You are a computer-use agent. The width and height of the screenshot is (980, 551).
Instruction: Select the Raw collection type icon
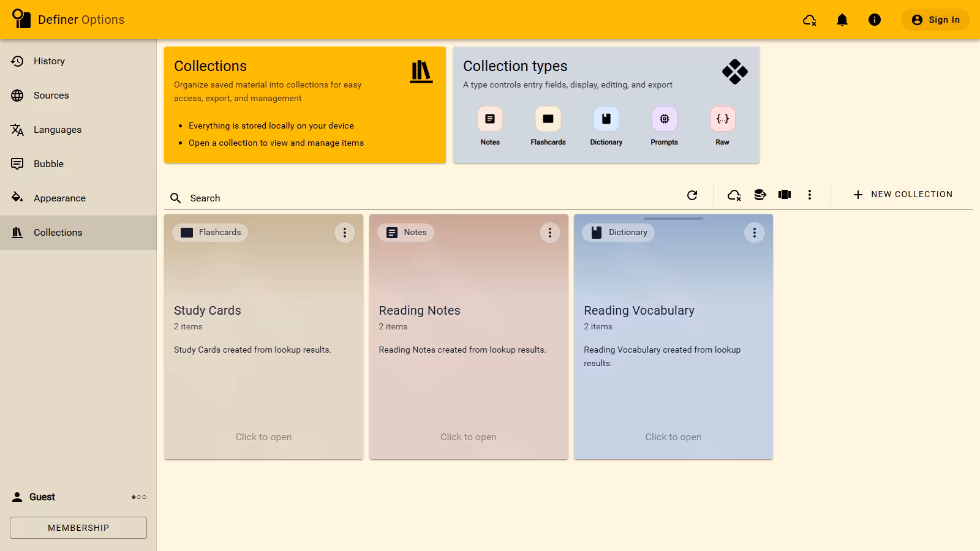click(723, 119)
